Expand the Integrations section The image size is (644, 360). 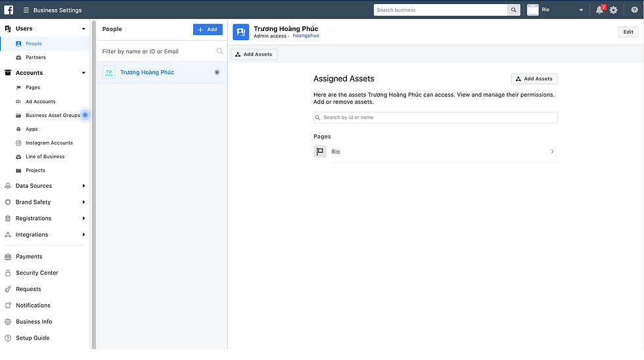pos(83,235)
